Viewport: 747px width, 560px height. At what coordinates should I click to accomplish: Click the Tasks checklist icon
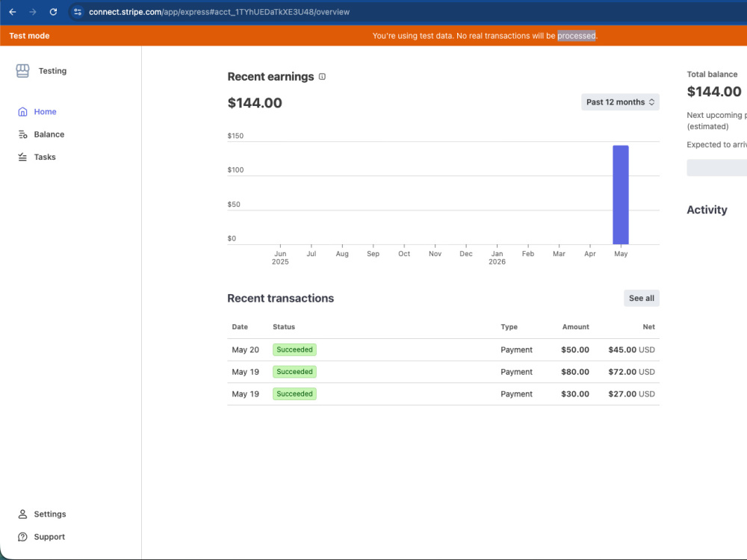(22, 157)
